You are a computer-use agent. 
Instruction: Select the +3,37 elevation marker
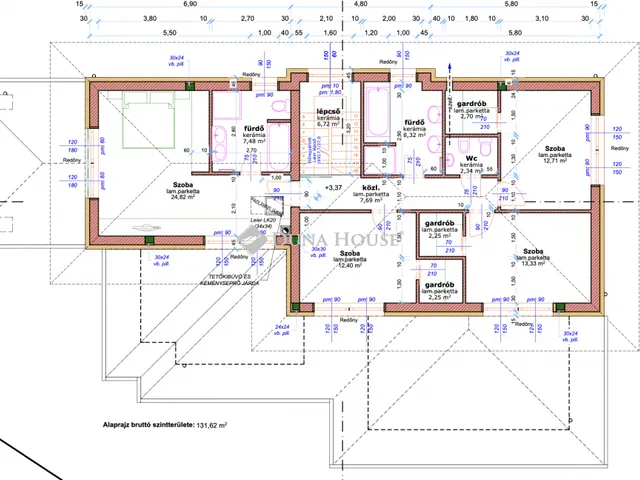(333, 188)
